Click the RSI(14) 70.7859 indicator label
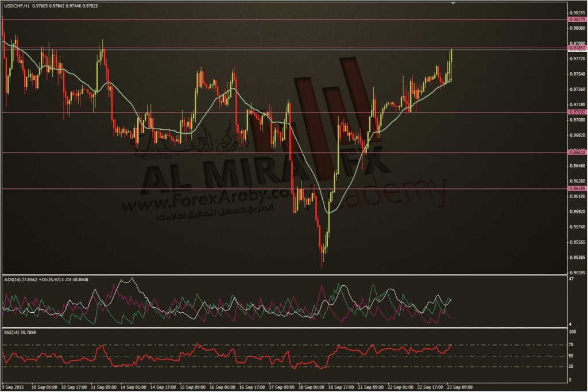Viewport: 588px width, 392px height. 20,332
